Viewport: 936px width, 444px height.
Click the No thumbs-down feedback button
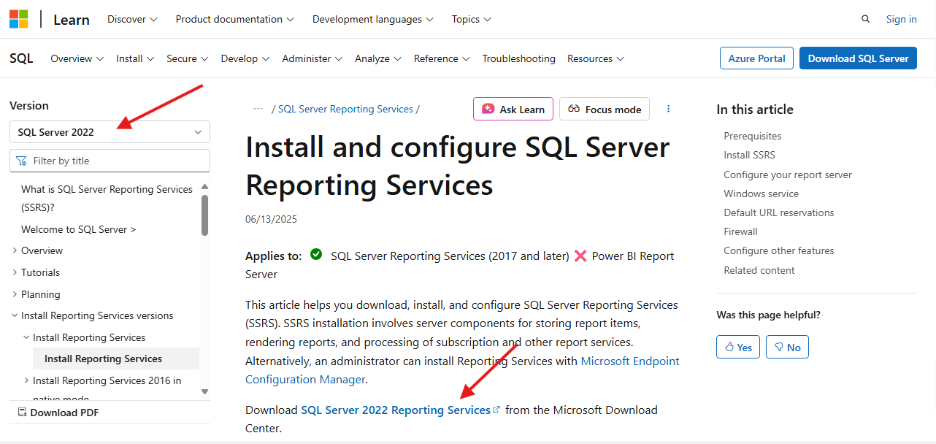[x=786, y=347]
